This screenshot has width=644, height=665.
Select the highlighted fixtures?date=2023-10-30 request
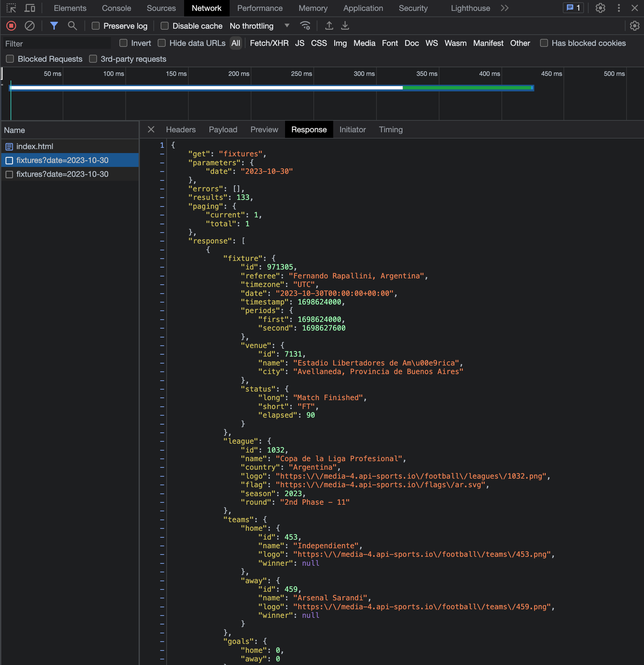click(70, 161)
